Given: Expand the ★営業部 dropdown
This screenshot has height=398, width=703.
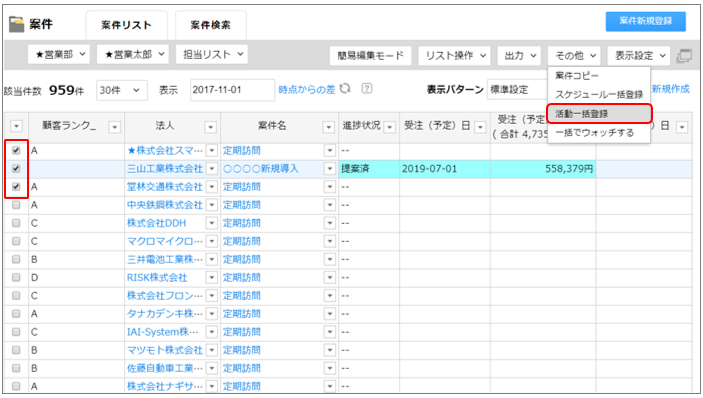Looking at the screenshot, I should coord(59,54).
